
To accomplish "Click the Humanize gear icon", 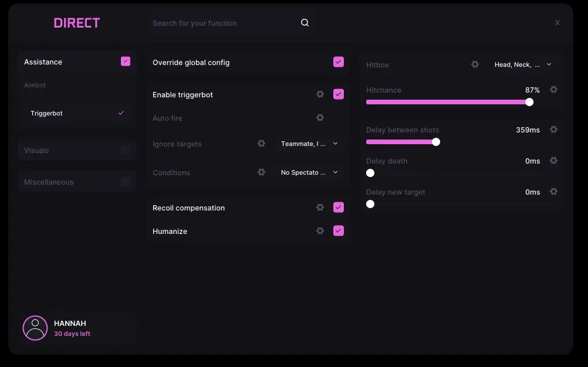I will (x=320, y=231).
